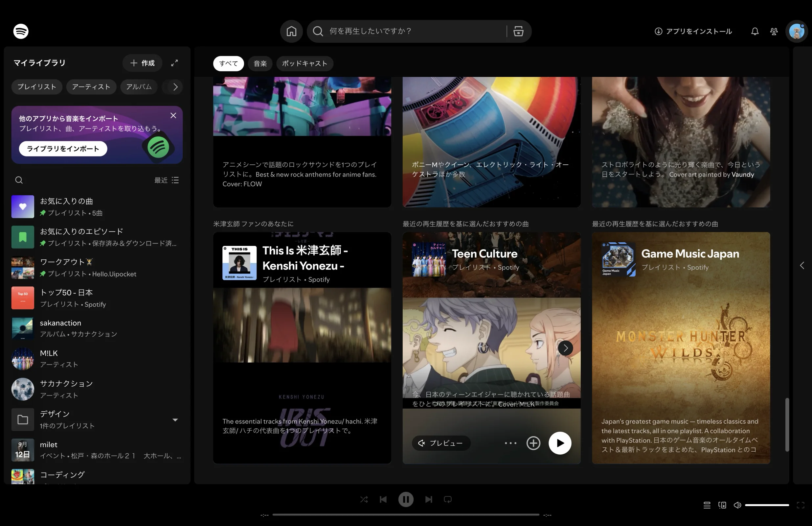Open Teen Culture playlist title

click(x=485, y=253)
